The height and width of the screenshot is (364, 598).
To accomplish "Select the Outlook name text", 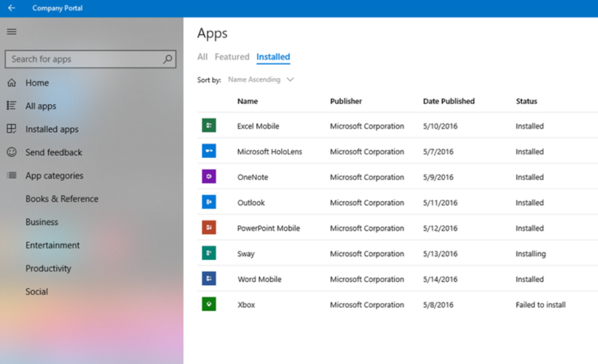I will [x=251, y=202].
